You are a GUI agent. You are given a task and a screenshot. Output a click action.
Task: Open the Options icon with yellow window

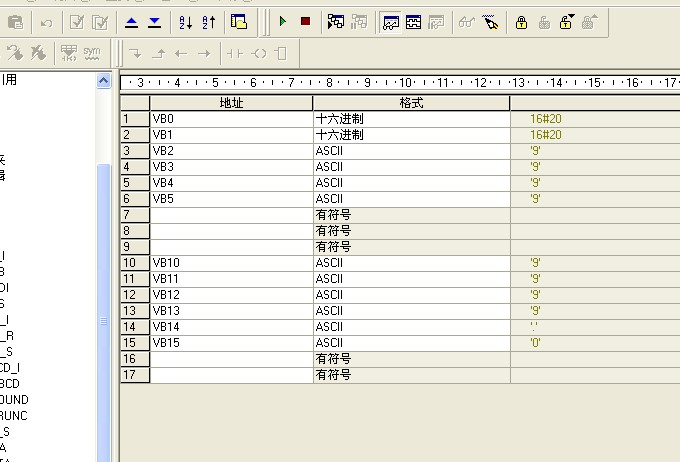point(239,22)
